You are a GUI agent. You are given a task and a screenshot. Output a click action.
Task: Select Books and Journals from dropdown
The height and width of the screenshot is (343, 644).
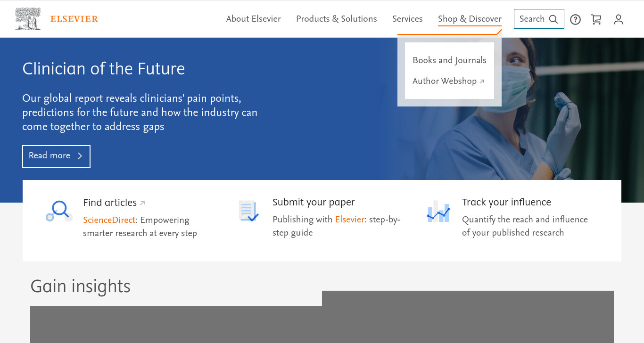449,60
